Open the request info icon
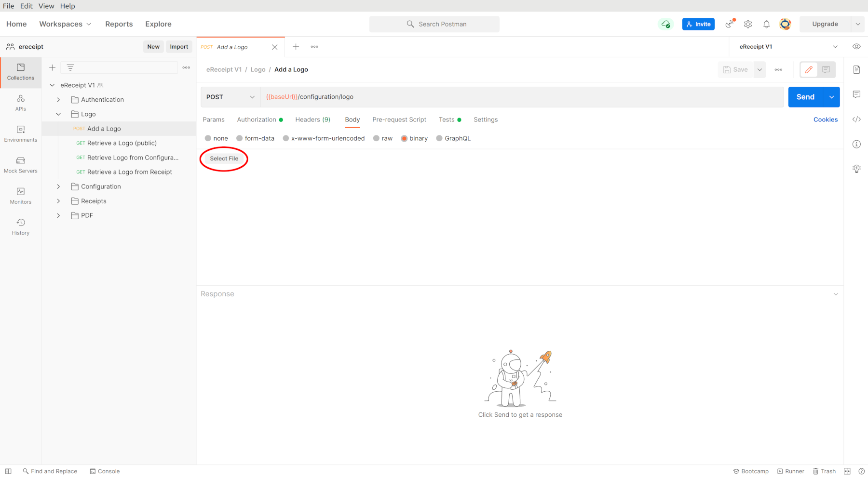The width and height of the screenshot is (868, 477). [856, 144]
